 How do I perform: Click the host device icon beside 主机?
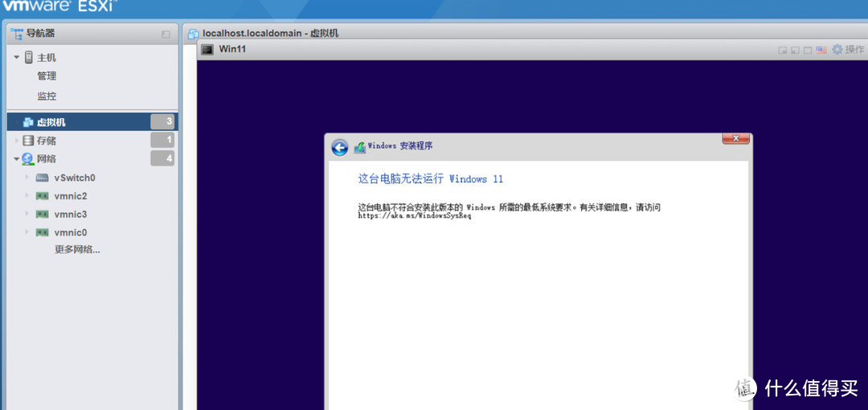[x=29, y=58]
